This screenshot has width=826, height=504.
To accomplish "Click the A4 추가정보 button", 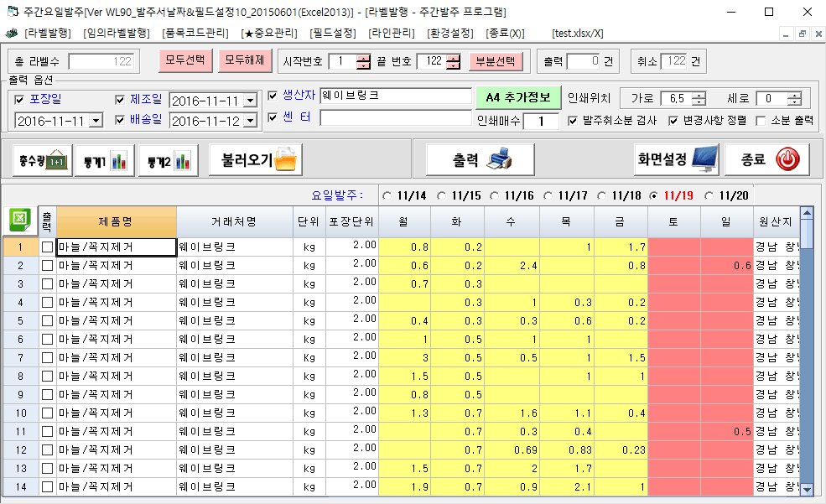I will point(517,97).
